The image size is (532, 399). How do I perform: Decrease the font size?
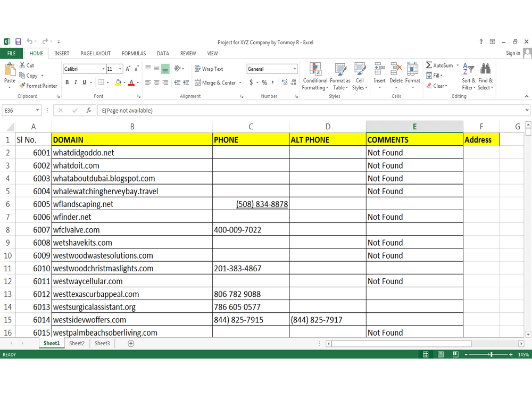coord(136,69)
